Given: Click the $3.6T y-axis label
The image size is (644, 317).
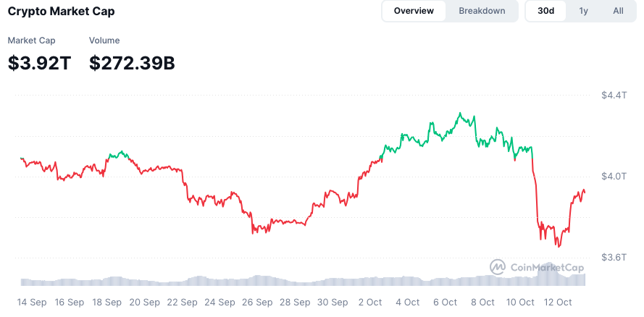Looking at the screenshot, I should point(614,258).
